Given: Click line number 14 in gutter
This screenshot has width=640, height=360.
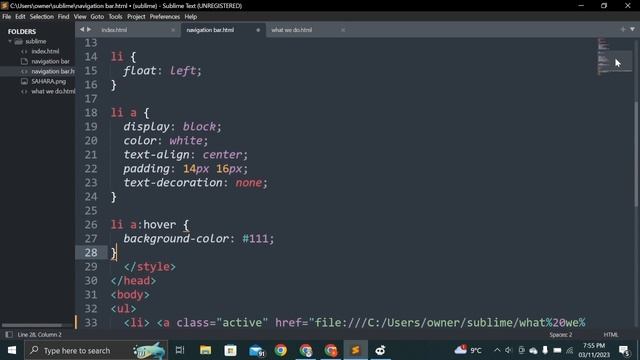Looking at the screenshot, I should click(91, 57).
